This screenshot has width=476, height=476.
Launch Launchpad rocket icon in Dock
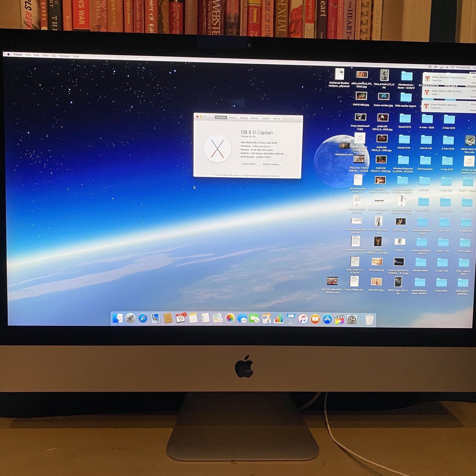pos(130,319)
